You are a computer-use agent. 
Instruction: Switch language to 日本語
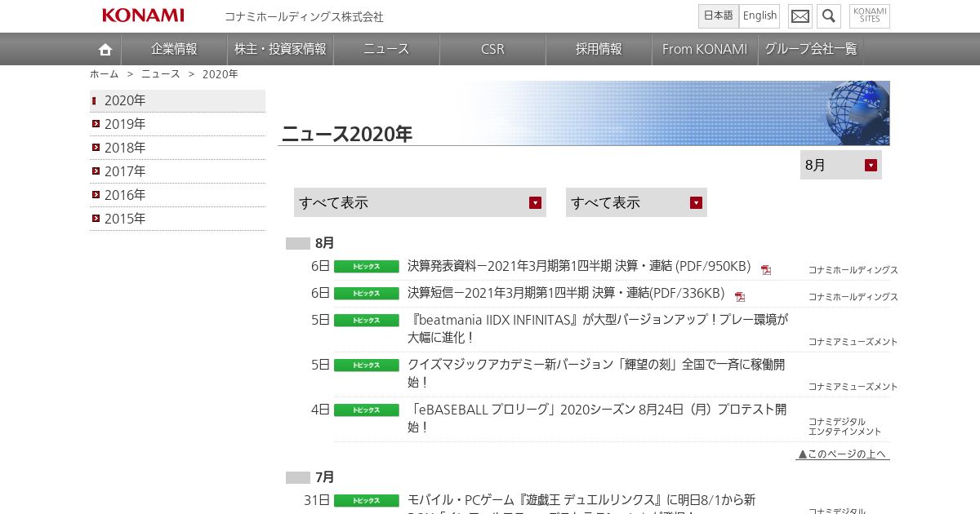719,16
